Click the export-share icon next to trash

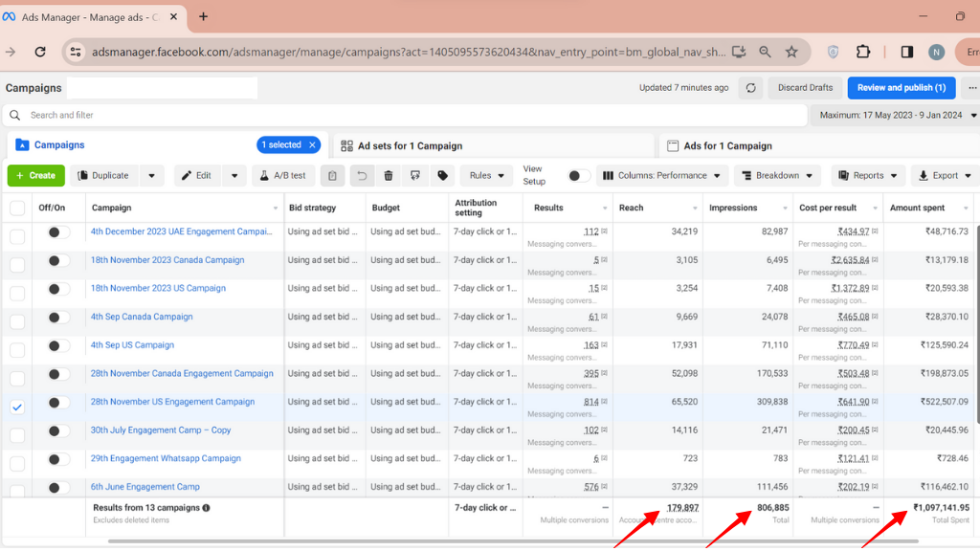(x=415, y=176)
